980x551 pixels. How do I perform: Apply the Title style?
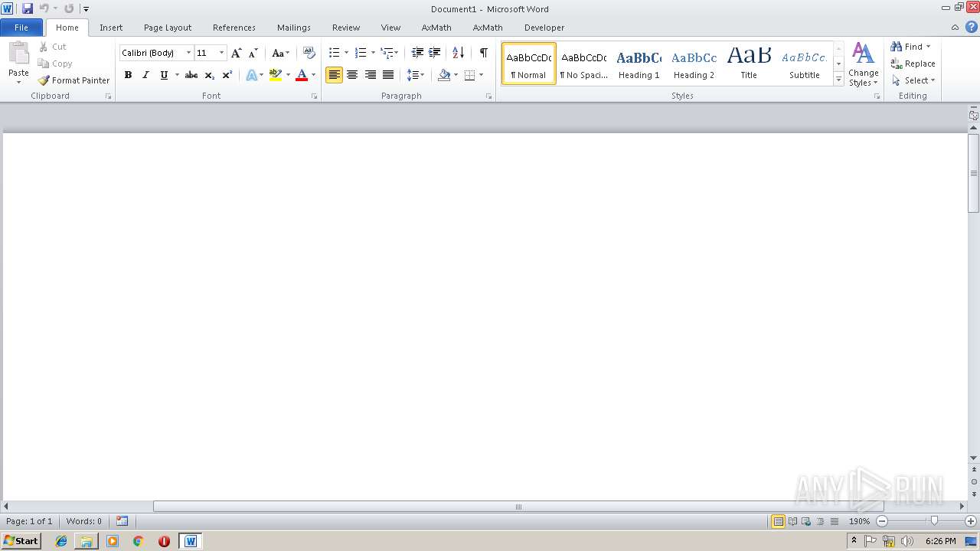tap(749, 64)
